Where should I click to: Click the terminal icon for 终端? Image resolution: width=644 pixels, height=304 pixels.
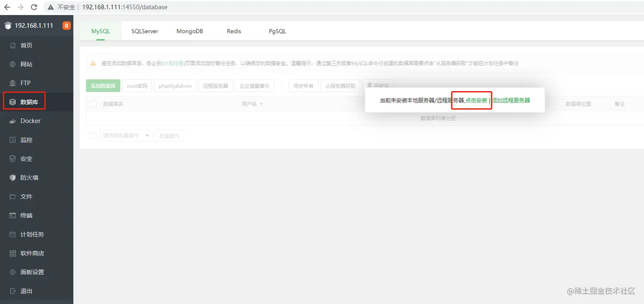coord(13,215)
